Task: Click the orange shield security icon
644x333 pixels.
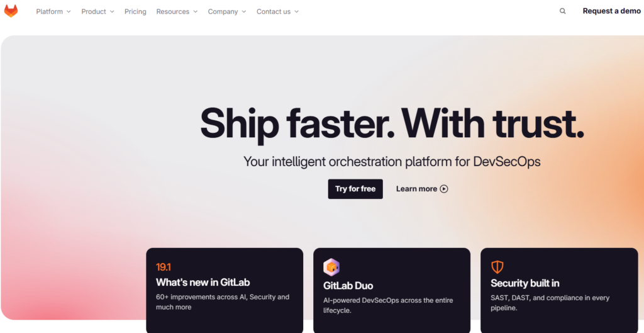Action: point(497,267)
